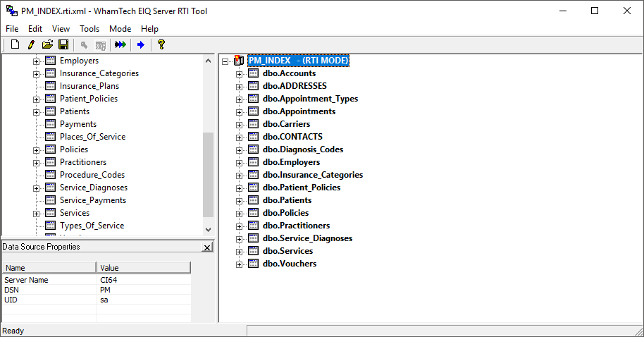The width and height of the screenshot is (644, 337).
Task: Click the table icon beside dbo.Diagnosis_Codes
Action: [254, 149]
